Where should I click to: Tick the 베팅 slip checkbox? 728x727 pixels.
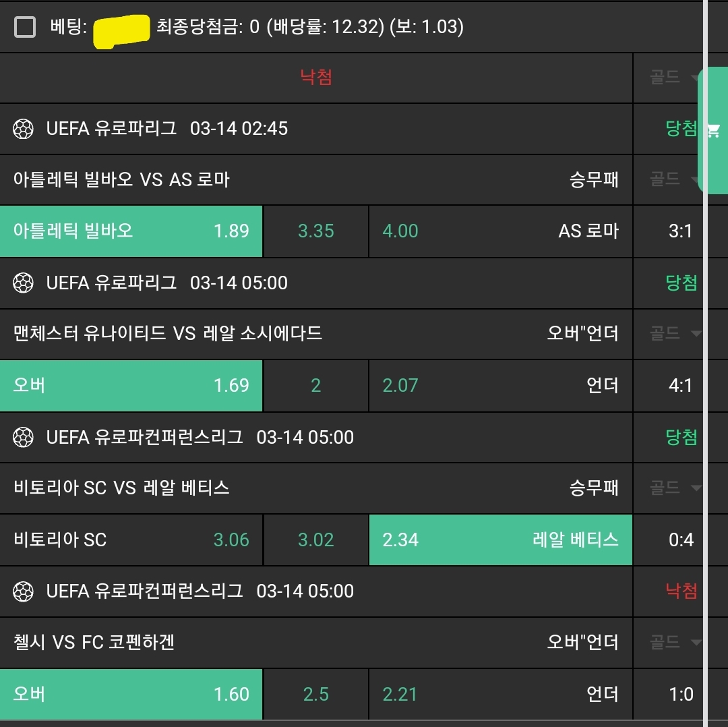tap(25, 27)
